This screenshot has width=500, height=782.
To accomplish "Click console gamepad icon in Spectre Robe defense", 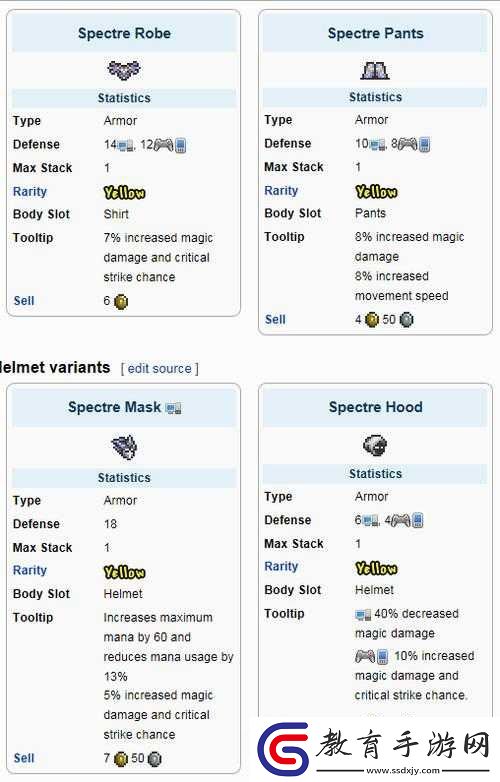I will [164, 145].
